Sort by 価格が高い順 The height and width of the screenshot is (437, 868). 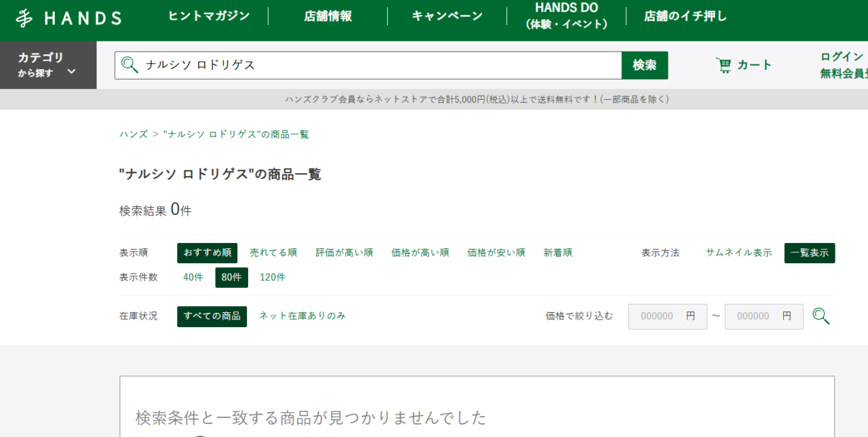pos(420,253)
